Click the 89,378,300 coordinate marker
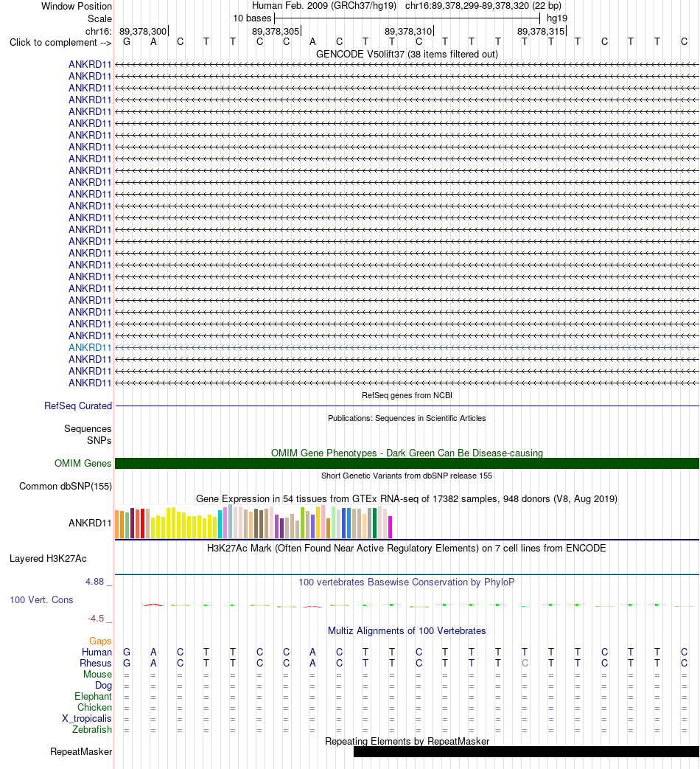The width and height of the screenshot is (700, 769). click(143, 31)
